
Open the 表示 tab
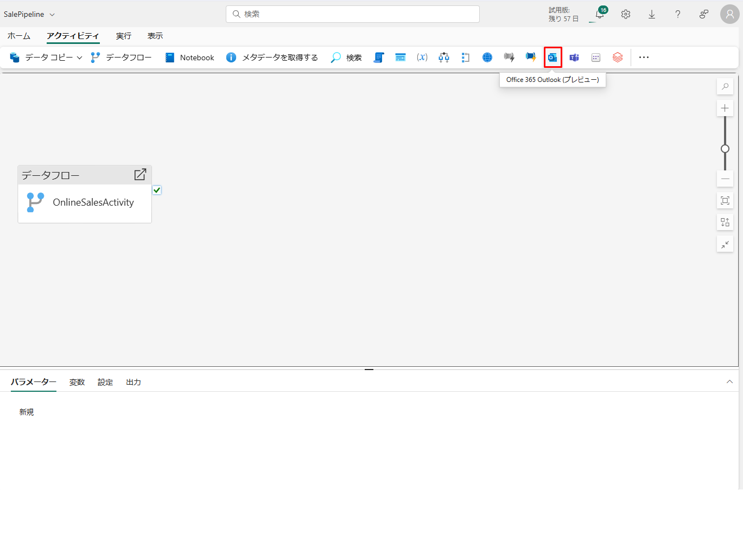155,36
